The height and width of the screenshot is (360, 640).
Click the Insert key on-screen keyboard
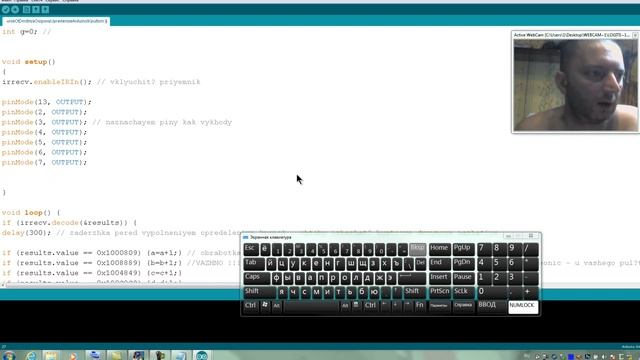tap(440, 278)
